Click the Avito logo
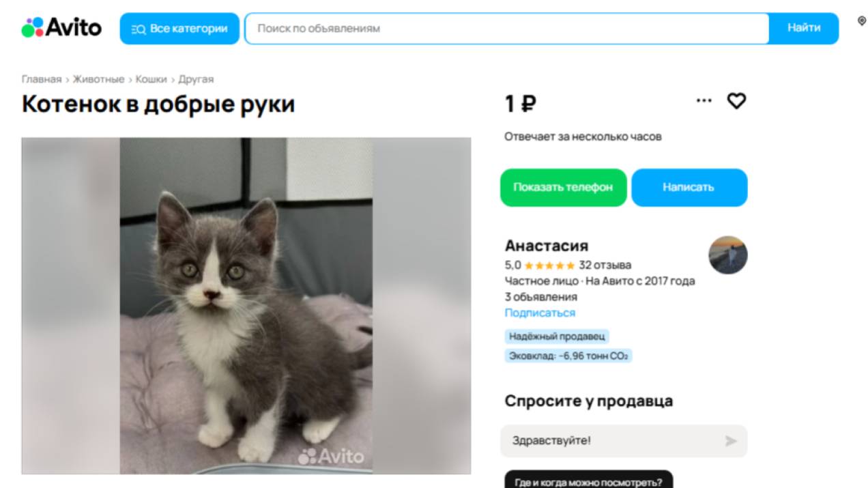 61,28
